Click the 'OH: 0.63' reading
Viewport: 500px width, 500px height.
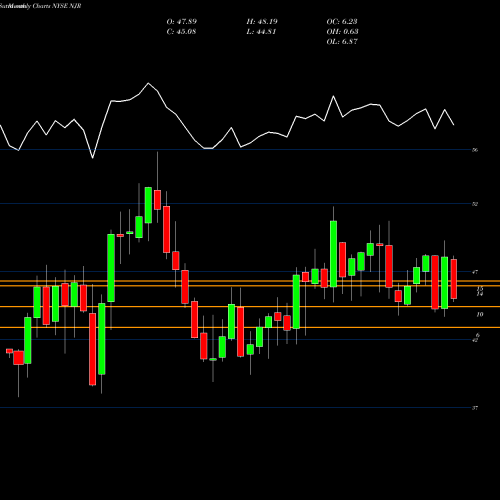[342, 32]
